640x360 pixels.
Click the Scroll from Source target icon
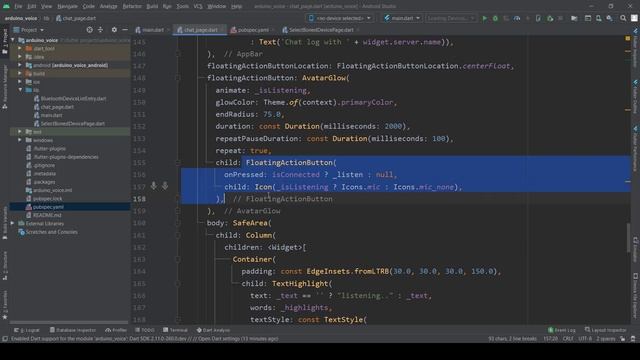tap(89, 30)
